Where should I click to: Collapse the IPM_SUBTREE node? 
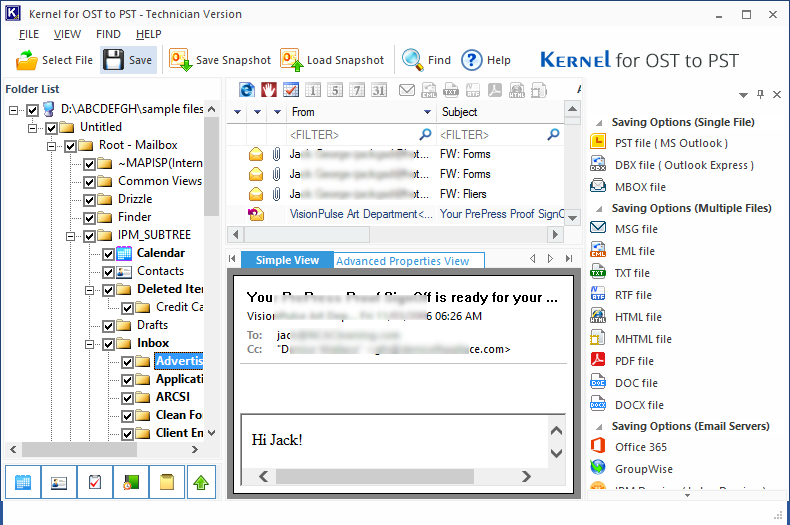click(71, 236)
